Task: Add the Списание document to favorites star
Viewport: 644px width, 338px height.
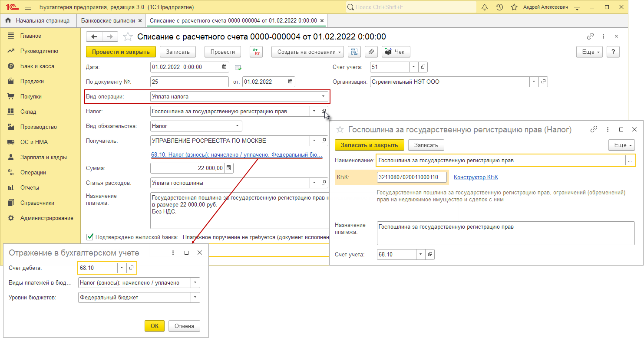Action: coord(128,37)
